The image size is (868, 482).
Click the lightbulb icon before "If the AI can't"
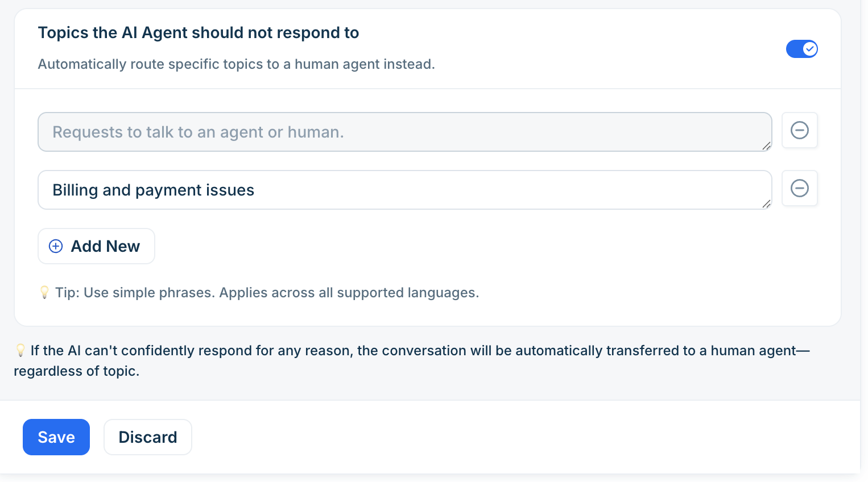(x=20, y=350)
